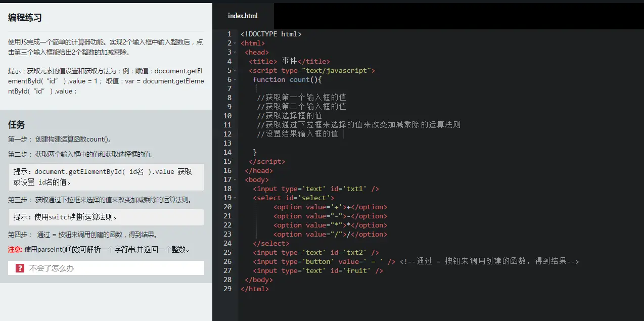Click the 第一步 创建构建运算函数count() step

pos(60,139)
